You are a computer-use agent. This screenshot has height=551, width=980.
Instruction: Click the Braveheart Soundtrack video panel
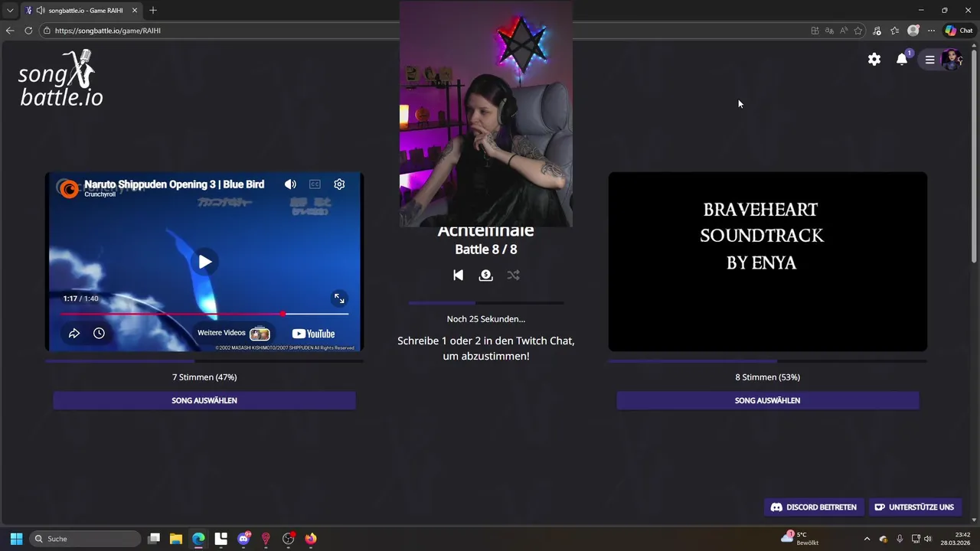coord(768,262)
